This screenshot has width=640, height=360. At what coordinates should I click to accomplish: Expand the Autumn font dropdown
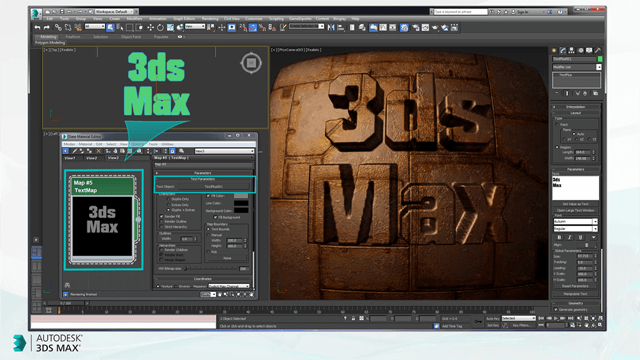click(576, 221)
